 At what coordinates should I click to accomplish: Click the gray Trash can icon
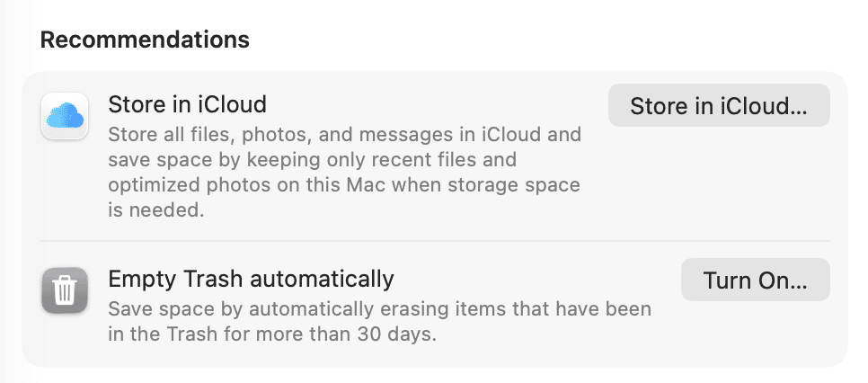(x=64, y=290)
